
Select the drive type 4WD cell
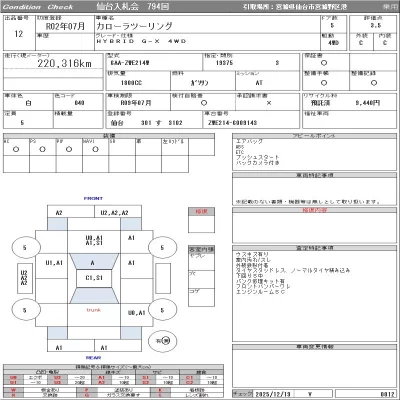333,43
